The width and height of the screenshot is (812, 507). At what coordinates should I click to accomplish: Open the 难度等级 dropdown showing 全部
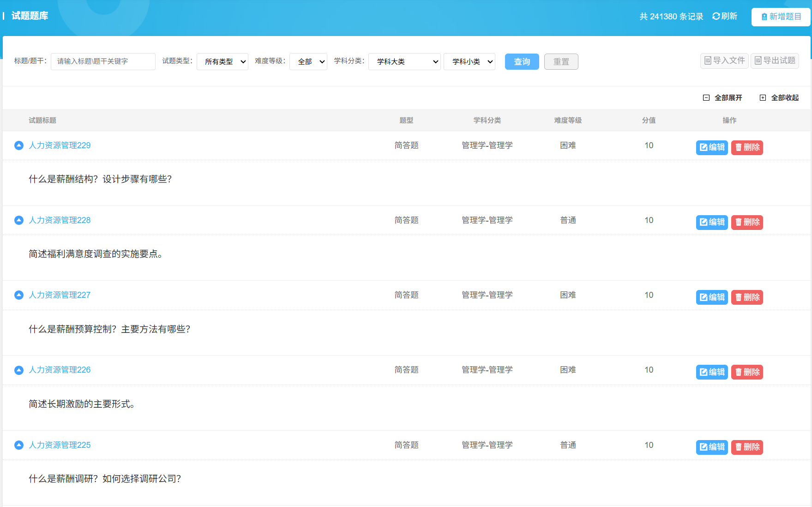[x=308, y=61]
